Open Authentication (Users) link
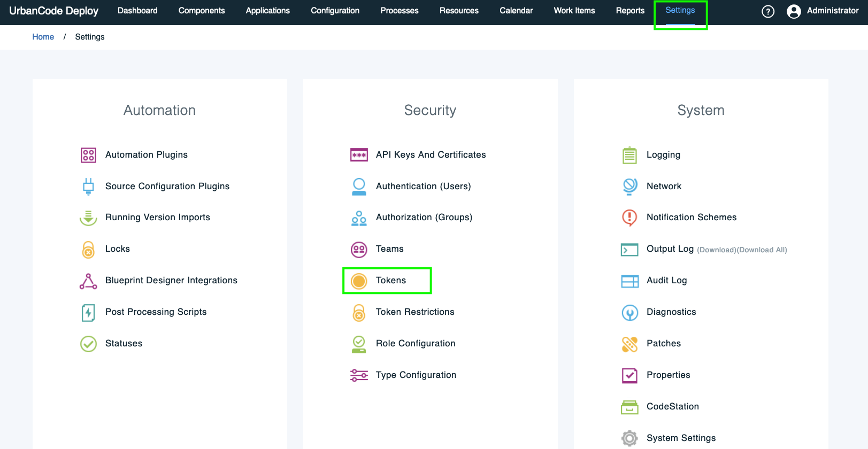Image resolution: width=868 pixels, height=449 pixels. tap(424, 187)
